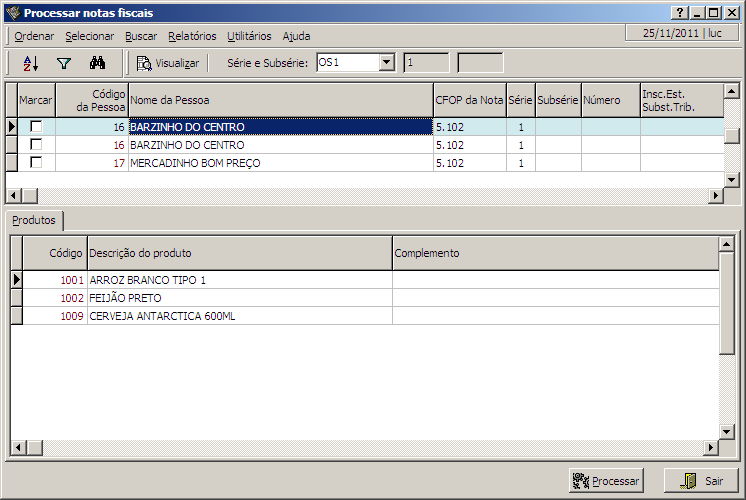746x500 pixels.
Task: Click the Visualizar preview button
Action: tap(168, 63)
